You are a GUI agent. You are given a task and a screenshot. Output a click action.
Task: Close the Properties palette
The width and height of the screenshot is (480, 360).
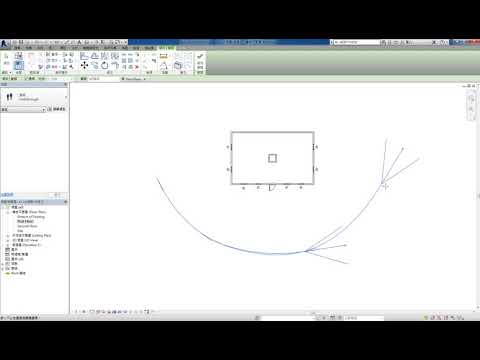tap(65, 85)
